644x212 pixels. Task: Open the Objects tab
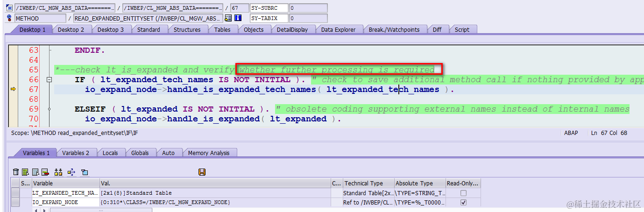[x=254, y=29]
